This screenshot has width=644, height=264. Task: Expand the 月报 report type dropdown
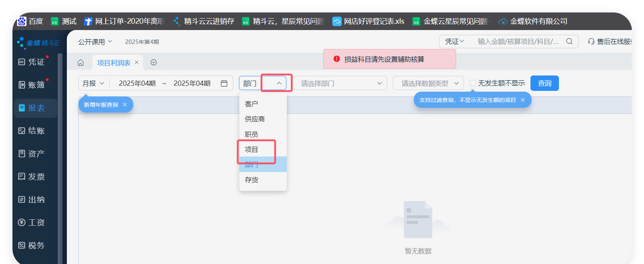pos(93,83)
